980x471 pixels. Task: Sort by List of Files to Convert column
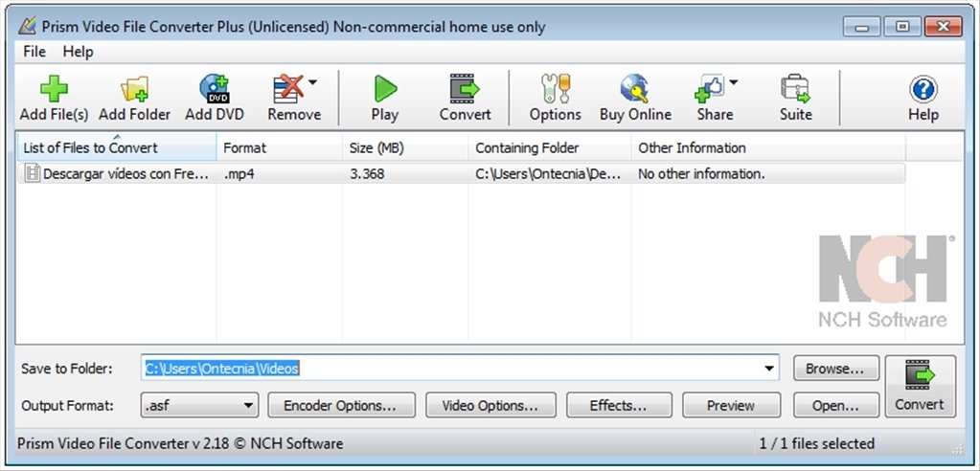point(116,148)
